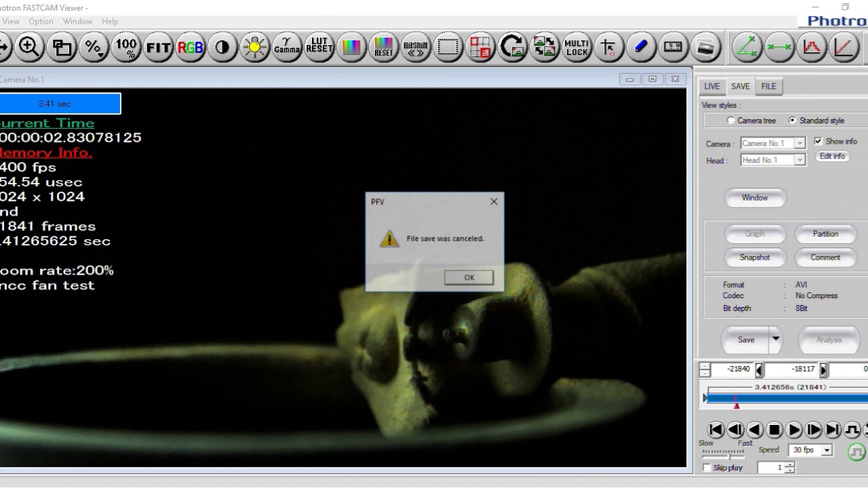The height and width of the screenshot is (488, 868).
Task: Open the percent zoom rate tool
Action: tap(94, 47)
